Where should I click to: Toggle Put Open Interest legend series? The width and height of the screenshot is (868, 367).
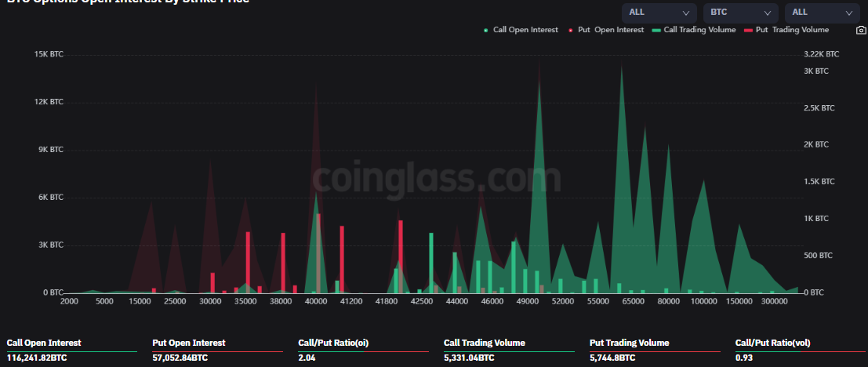pos(606,30)
